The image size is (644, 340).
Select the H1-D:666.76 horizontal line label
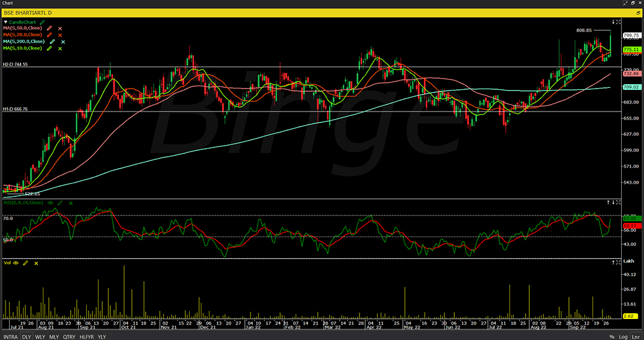click(x=15, y=109)
